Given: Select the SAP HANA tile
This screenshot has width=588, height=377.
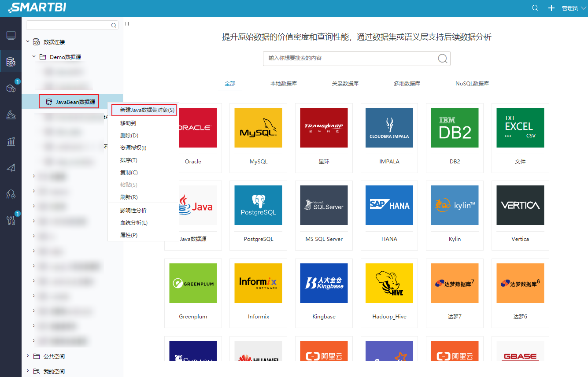Looking at the screenshot, I should point(389,215).
